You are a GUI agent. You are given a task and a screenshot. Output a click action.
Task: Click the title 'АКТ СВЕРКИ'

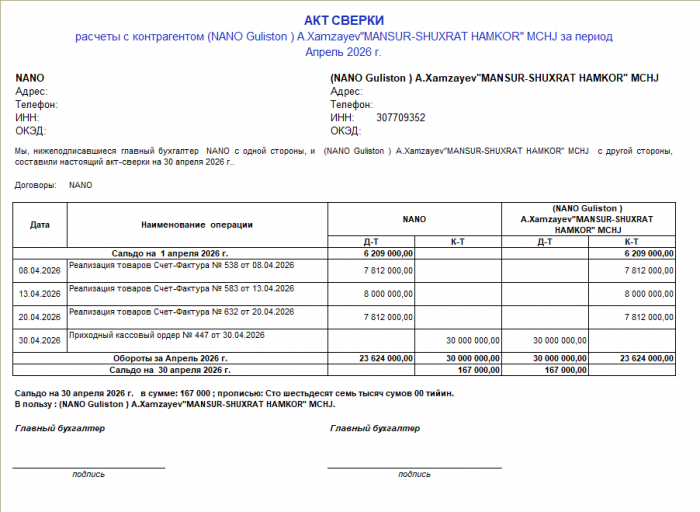[344, 21]
